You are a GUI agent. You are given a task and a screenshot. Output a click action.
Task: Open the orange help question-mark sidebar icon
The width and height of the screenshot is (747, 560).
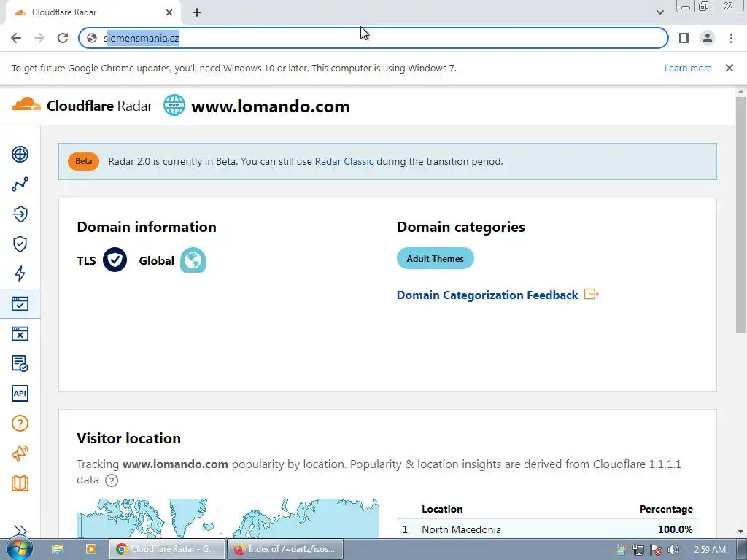20,424
